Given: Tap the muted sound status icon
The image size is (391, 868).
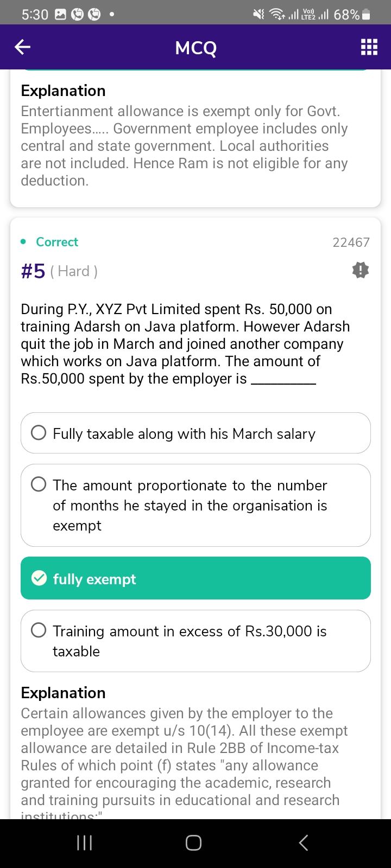Looking at the screenshot, I should coord(258,15).
